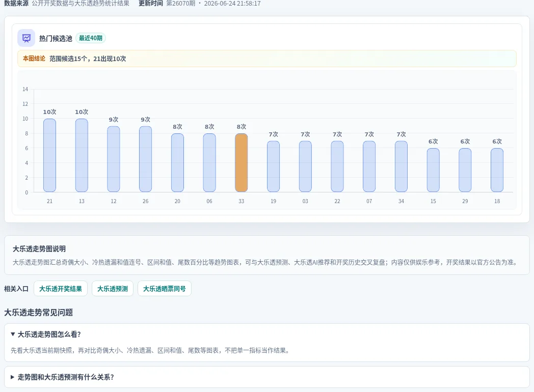Click the bar for number 15
This screenshot has height=392, width=534.
click(433, 170)
